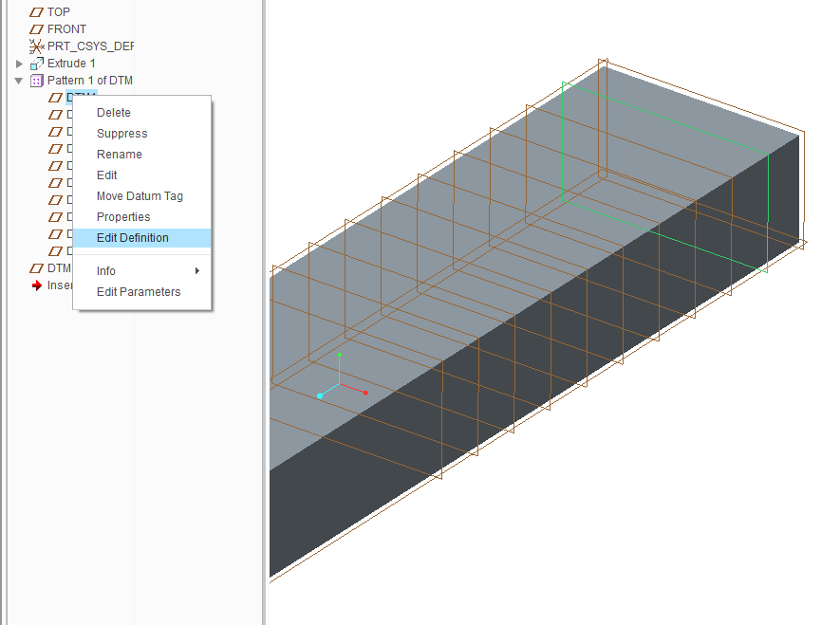Open Properties from the context menu
Viewport: 840px width, 625px height.
pos(123,217)
